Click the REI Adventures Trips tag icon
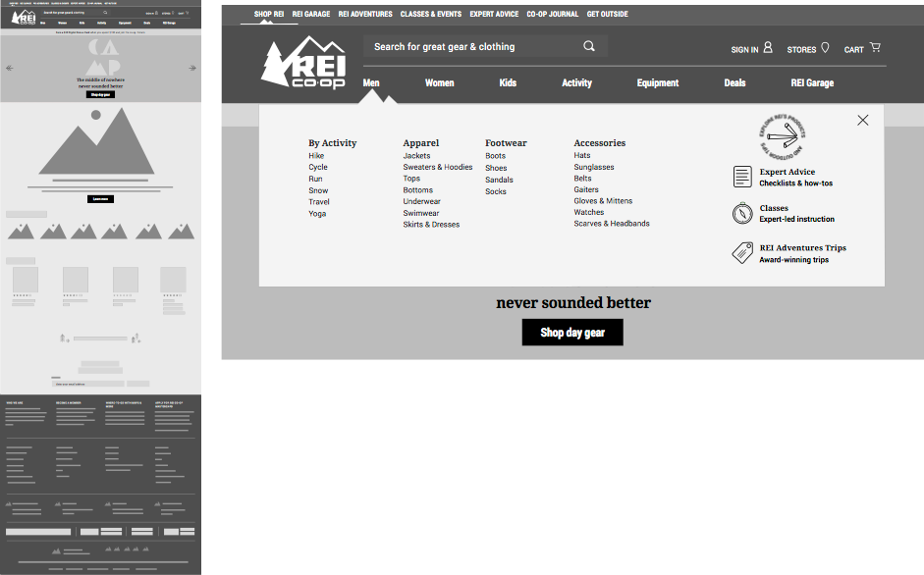This screenshot has height=575, width=924. click(x=742, y=253)
